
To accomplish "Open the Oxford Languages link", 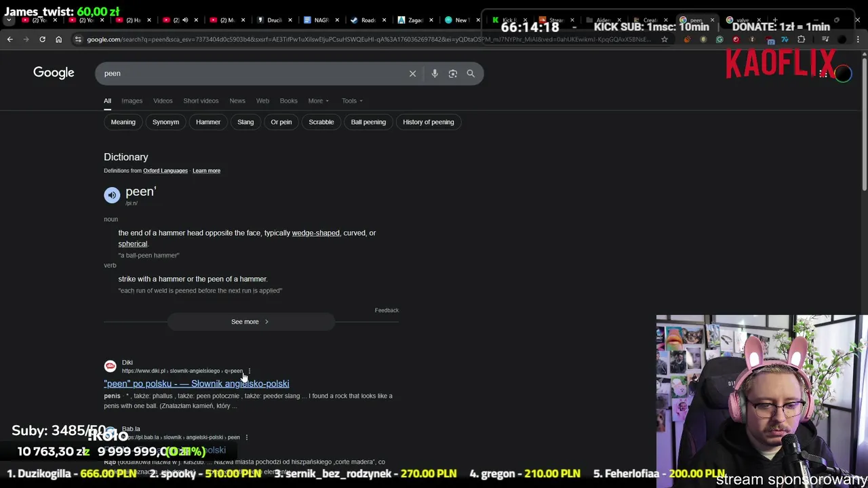I will coord(165,171).
